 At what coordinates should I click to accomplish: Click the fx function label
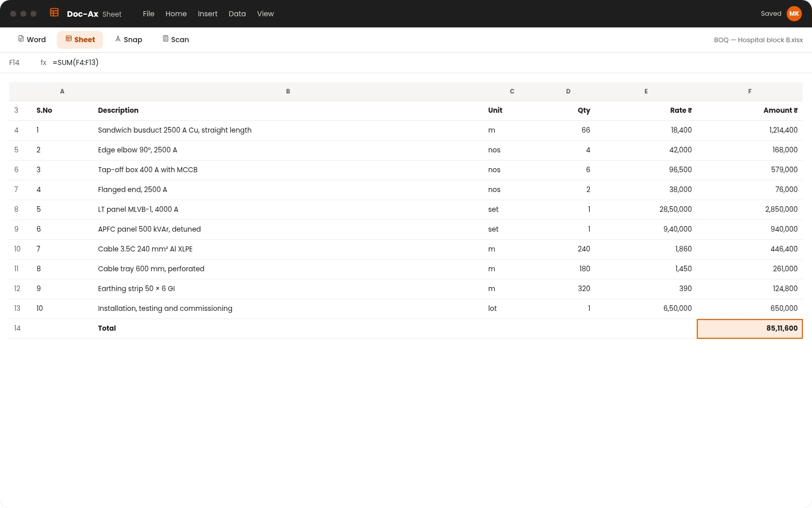(44, 62)
